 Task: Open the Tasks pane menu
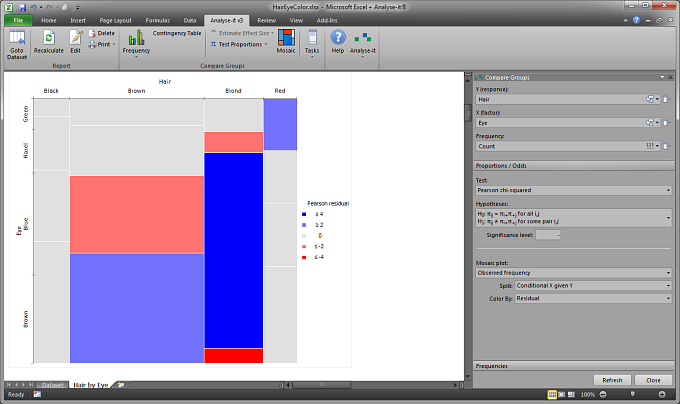312,43
